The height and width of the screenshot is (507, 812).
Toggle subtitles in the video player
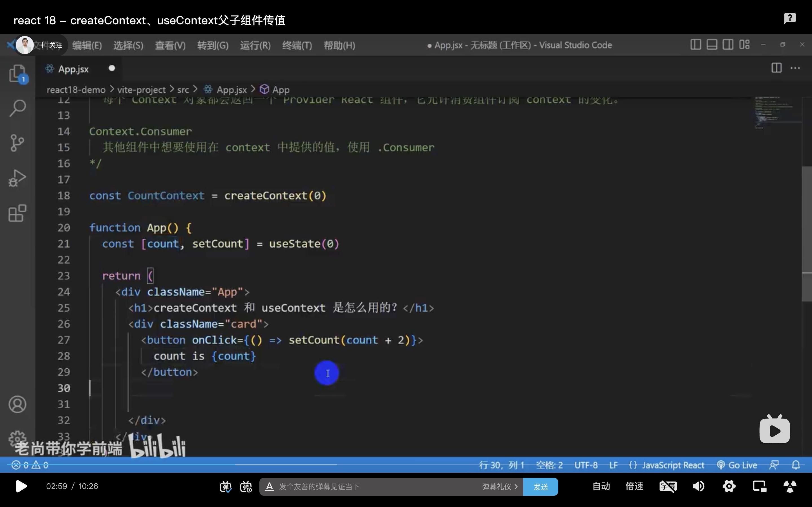(668, 486)
